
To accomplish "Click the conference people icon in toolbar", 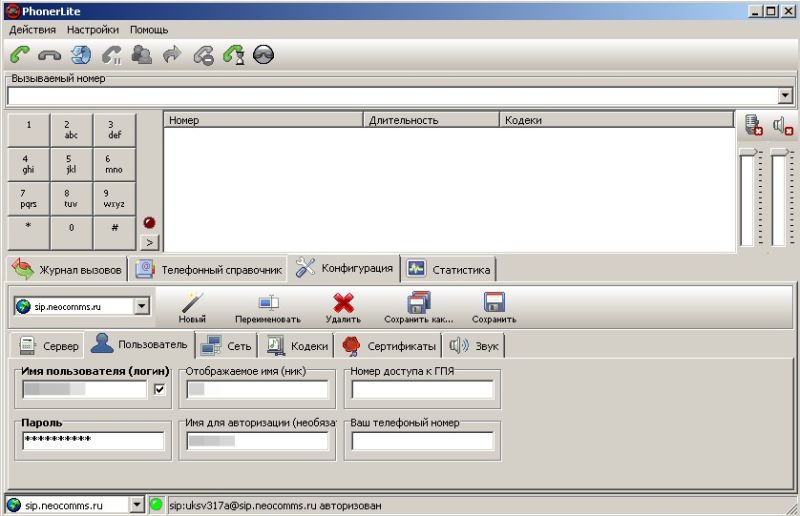I will pyautogui.click(x=141, y=55).
